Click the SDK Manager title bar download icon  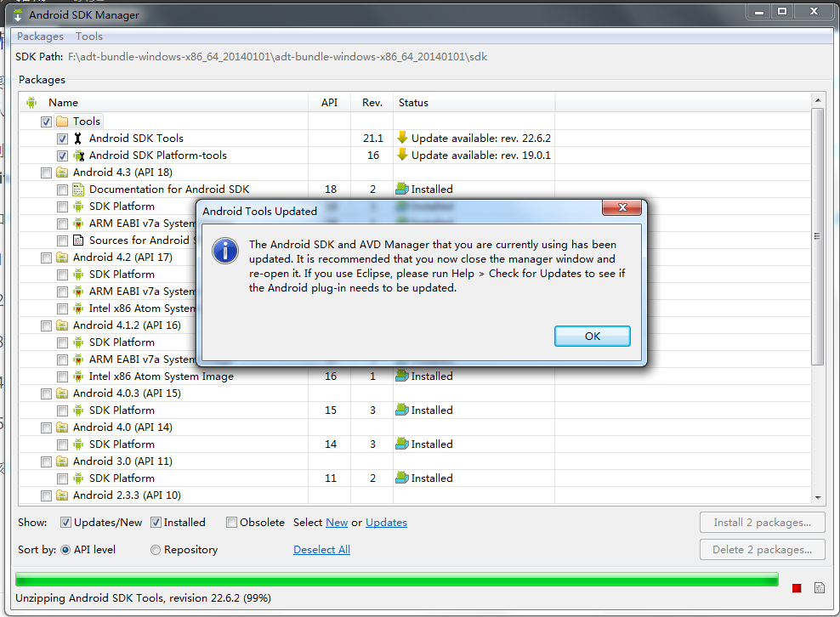pyautogui.click(x=18, y=15)
